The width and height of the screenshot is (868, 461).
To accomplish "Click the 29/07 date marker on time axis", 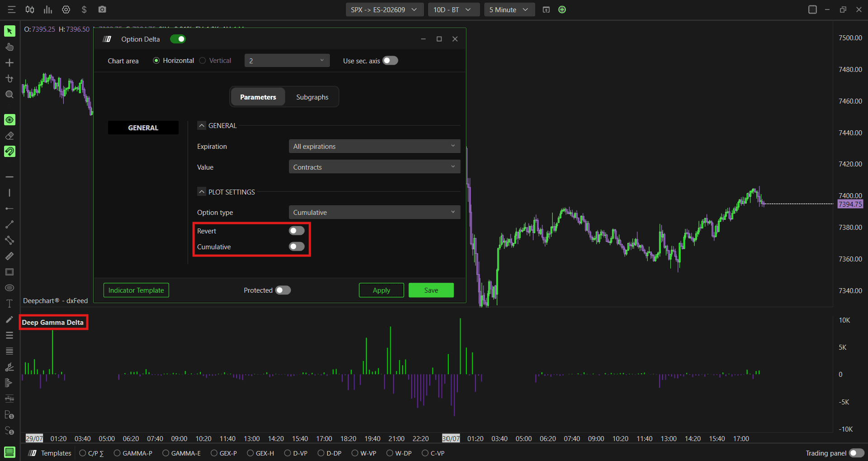I will point(34,438).
